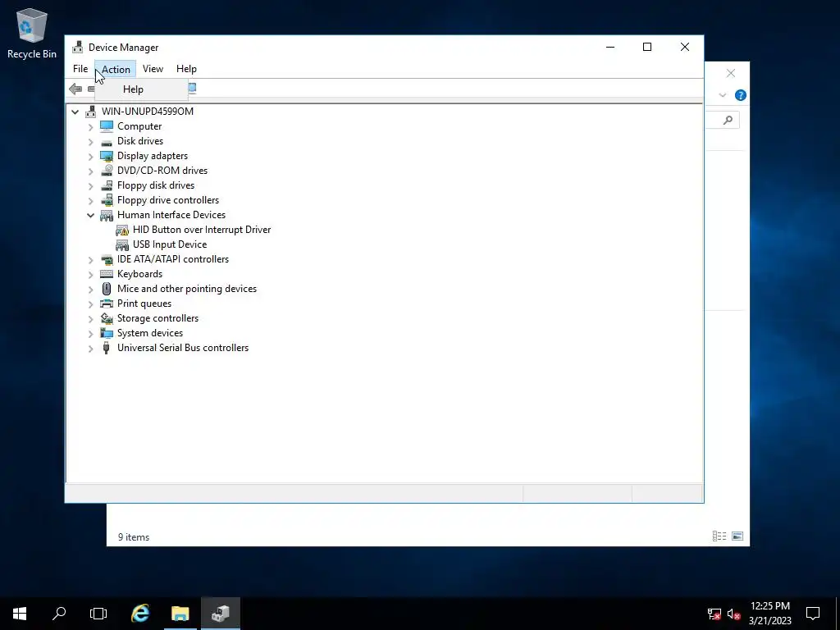The height and width of the screenshot is (630, 840).
Task: Select the Print queues printer icon
Action: click(x=107, y=304)
